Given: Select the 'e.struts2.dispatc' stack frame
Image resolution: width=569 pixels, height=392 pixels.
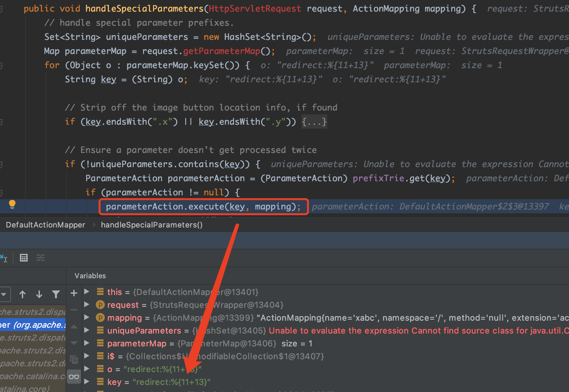Looking at the screenshot, I should 33,337.
